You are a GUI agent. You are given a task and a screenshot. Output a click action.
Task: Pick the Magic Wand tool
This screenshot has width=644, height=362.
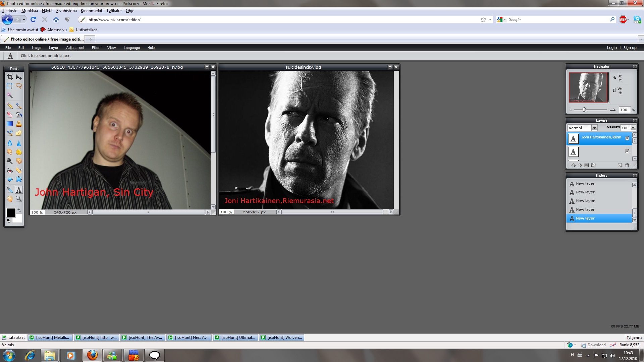[x=10, y=96]
